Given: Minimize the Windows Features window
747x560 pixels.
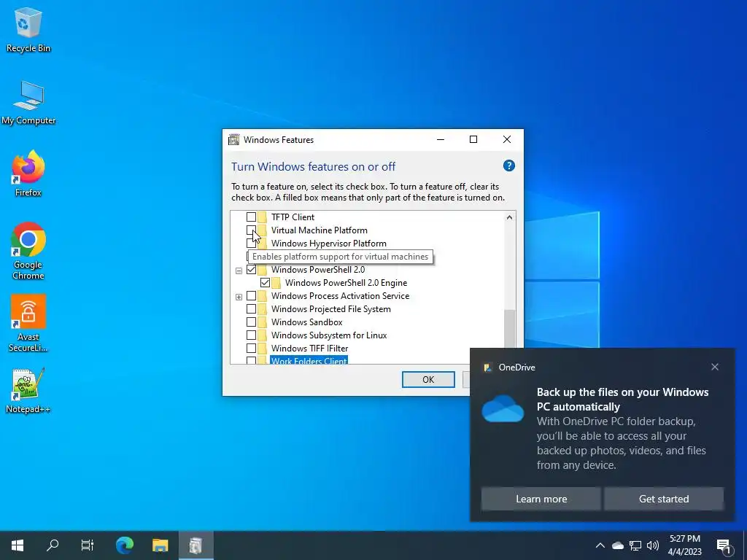Looking at the screenshot, I should 440,139.
